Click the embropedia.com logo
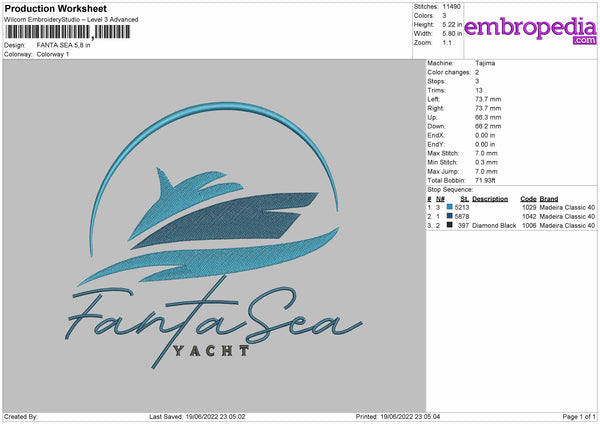Viewport: 600px width, 424px height. click(530, 30)
